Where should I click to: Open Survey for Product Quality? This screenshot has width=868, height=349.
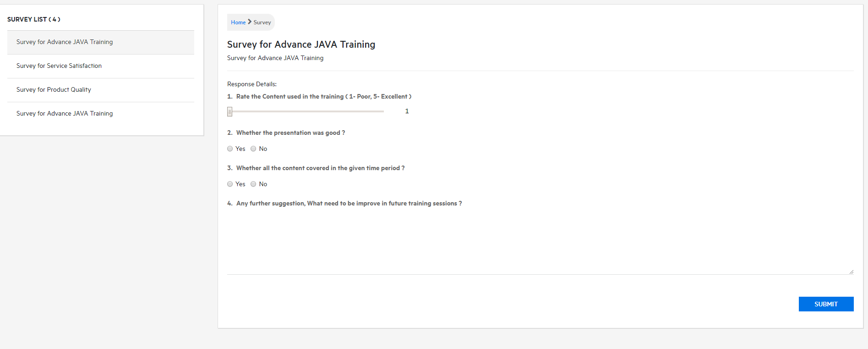coord(54,90)
